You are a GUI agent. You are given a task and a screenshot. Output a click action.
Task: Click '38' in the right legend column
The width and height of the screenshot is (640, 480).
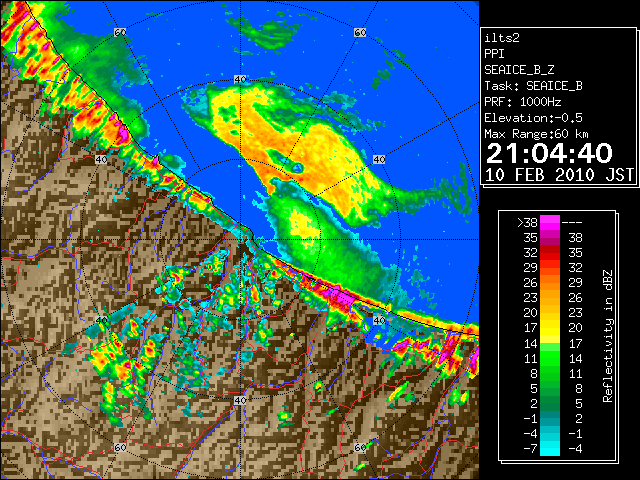coord(576,238)
